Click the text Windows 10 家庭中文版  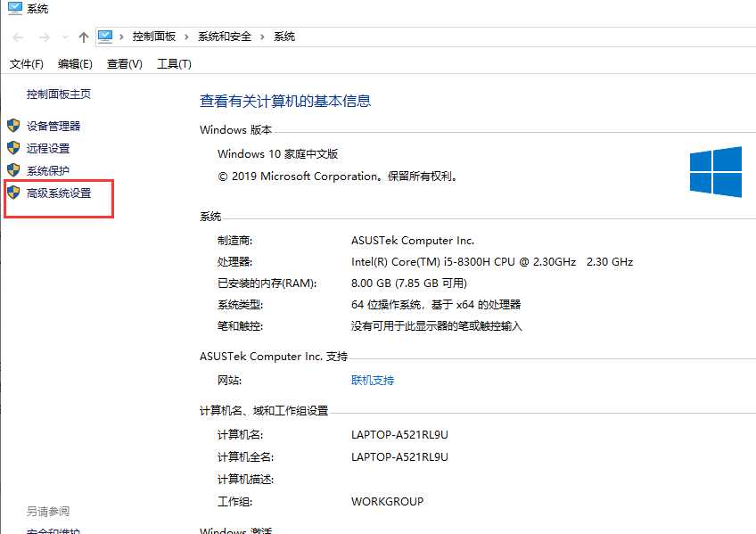(277, 153)
